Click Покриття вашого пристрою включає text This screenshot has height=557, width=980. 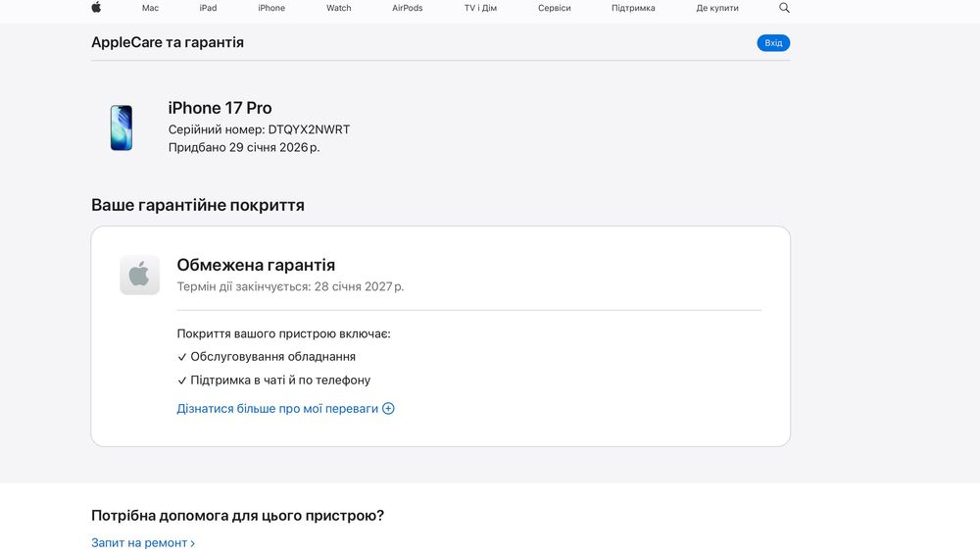pyautogui.click(x=284, y=333)
